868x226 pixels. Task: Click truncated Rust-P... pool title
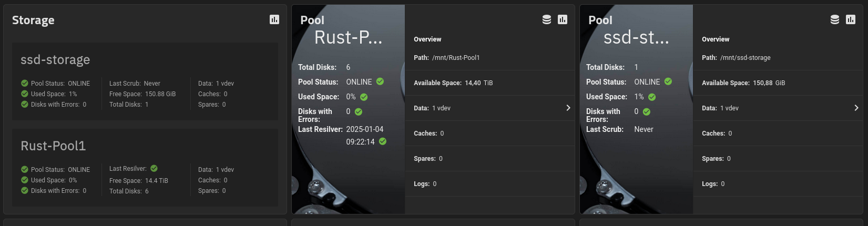pyautogui.click(x=349, y=38)
